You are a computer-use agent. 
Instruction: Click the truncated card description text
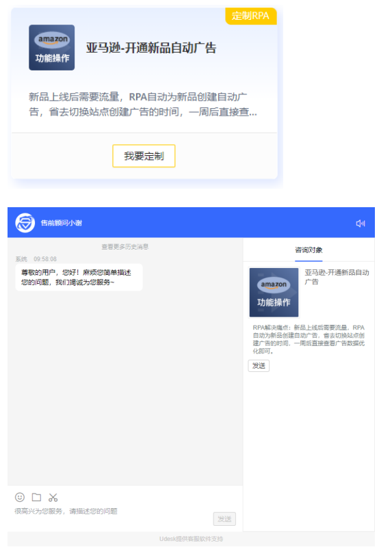tap(143, 104)
